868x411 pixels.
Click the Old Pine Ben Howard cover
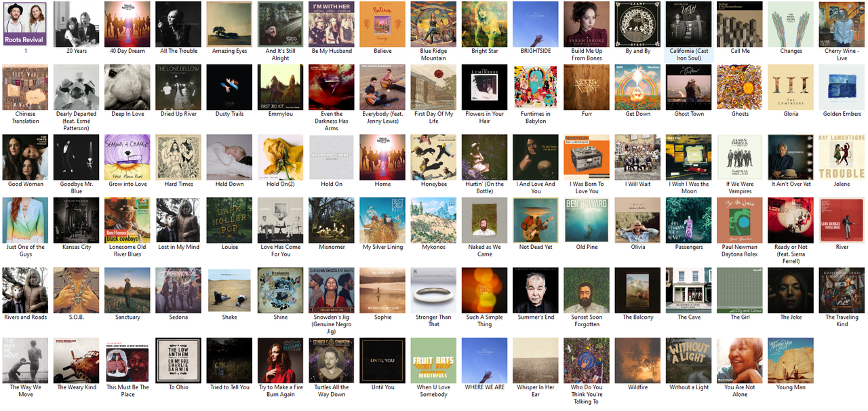point(587,220)
